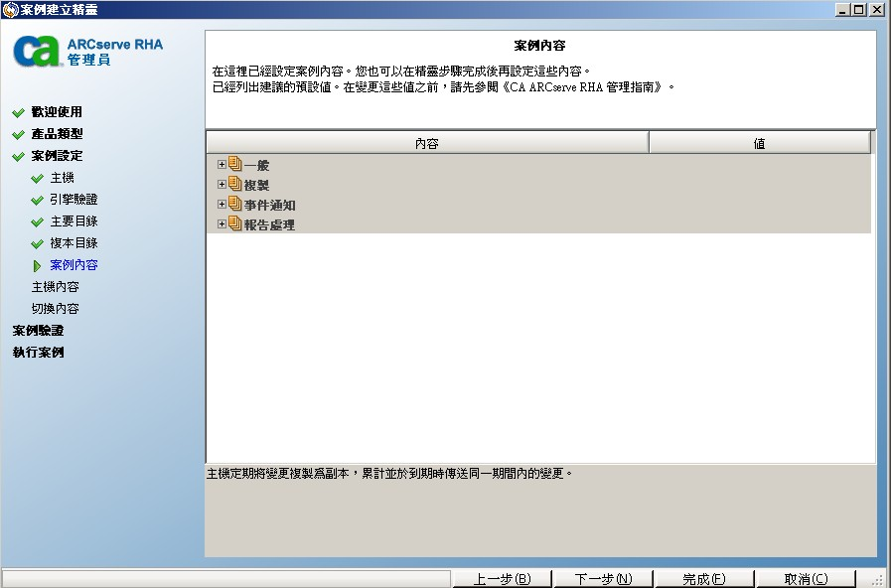Click the 值 column header
891x588 pixels.
point(760,141)
